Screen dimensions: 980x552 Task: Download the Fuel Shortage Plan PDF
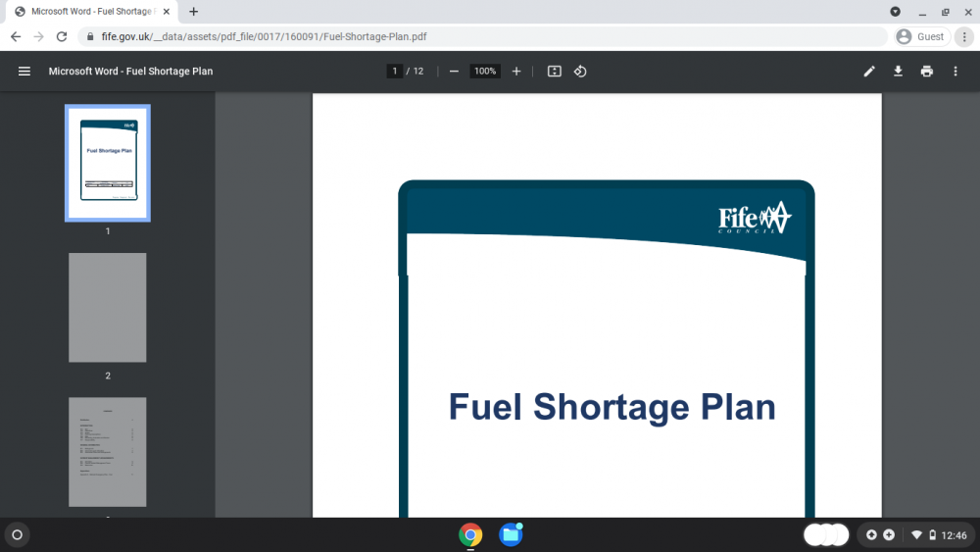tap(898, 72)
